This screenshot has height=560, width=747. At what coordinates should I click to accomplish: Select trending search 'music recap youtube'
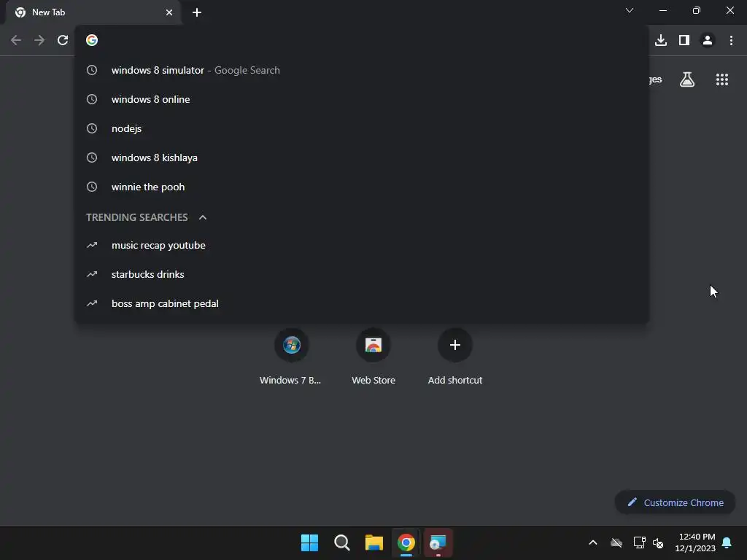[x=362, y=245]
